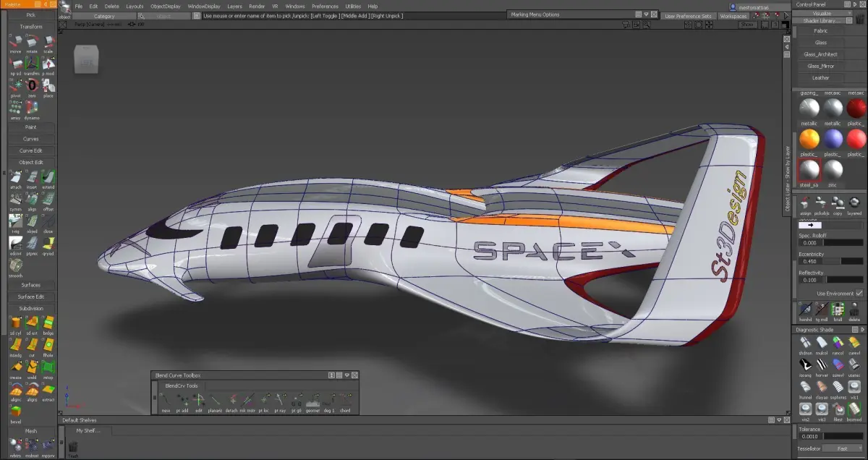The height and width of the screenshot is (460, 868).
Task: Open the Leather shader library entry
Action: pos(821,77)
